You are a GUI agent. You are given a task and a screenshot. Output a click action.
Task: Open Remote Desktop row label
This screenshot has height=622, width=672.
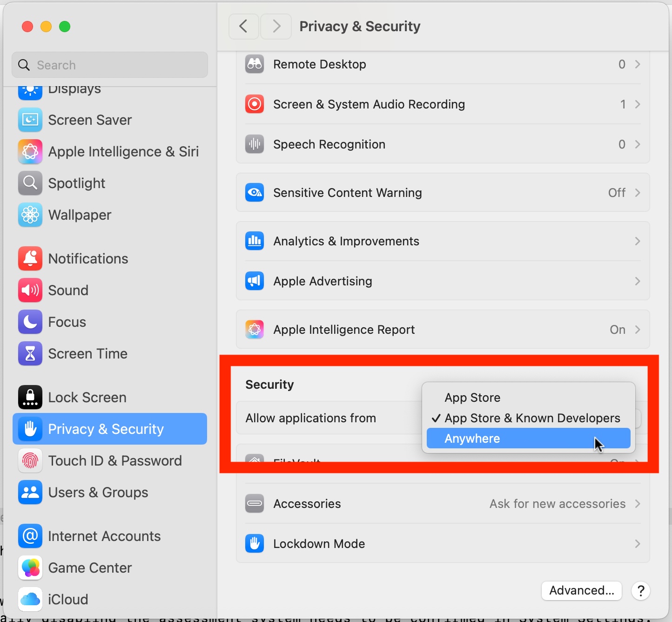tap(320, 64)
